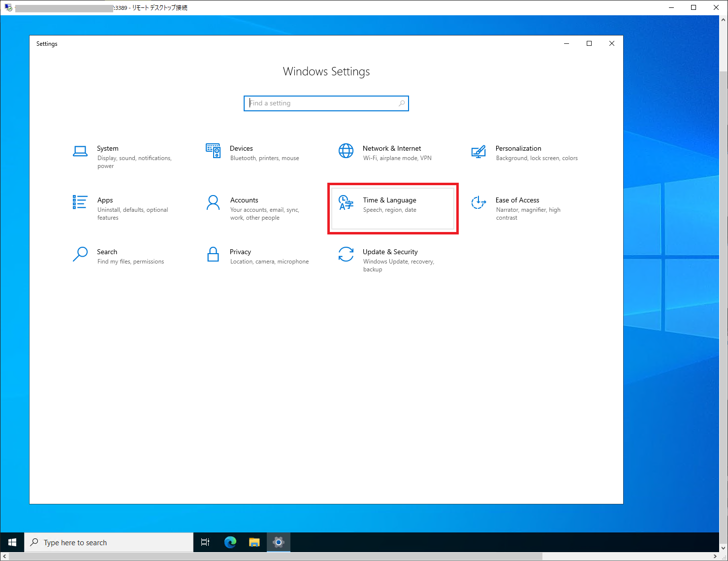Select the Network & Internet label
728x561 pixels.
(392, 148)
